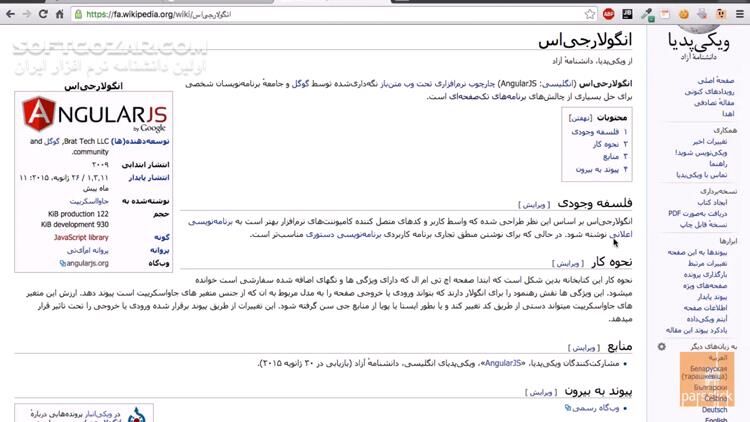Open sidebar link راهنما
This screenshot has width=750, height=422.
(718, 164)
